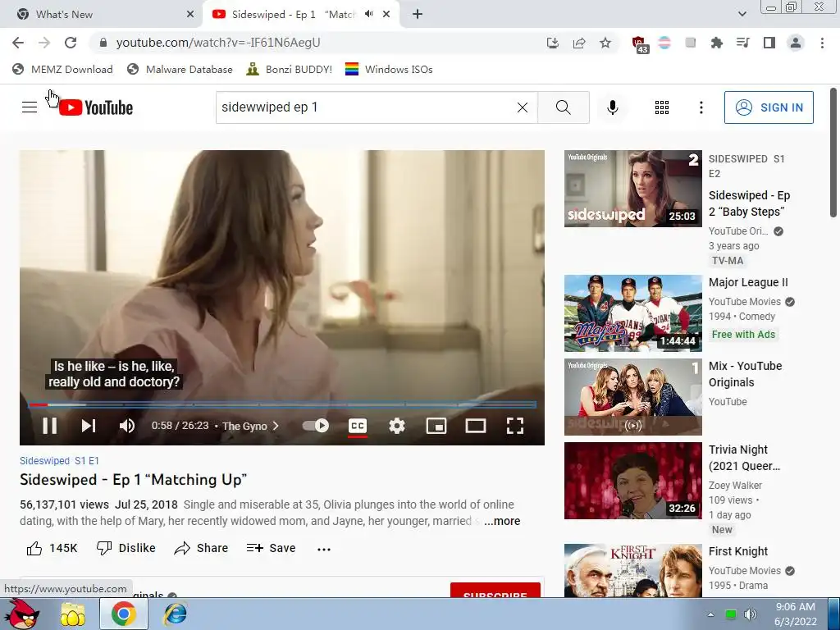840x630 pixels.
Task: Open YouTube apps grid
Action: (x=662, y=107)
